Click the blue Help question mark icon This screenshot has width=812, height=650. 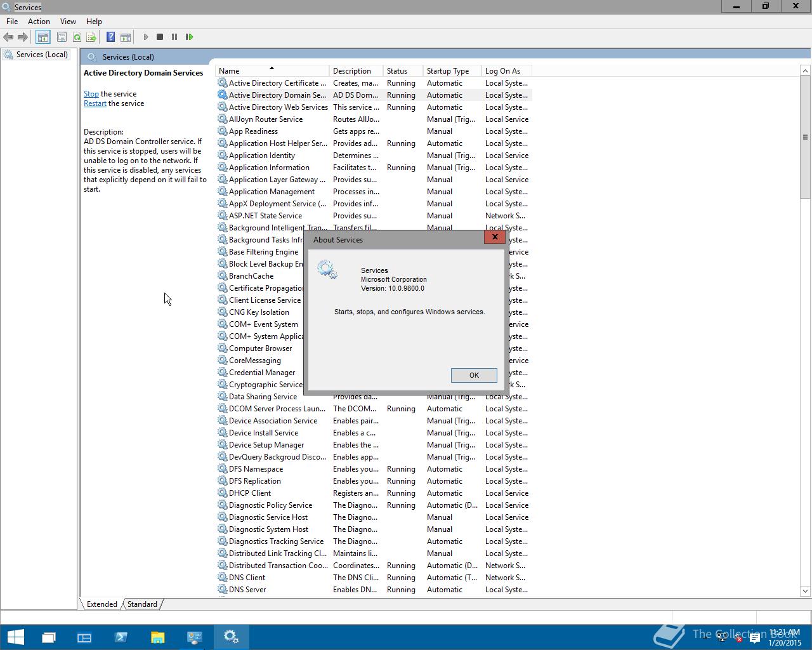pyautogui.click(x=110, y=37)
